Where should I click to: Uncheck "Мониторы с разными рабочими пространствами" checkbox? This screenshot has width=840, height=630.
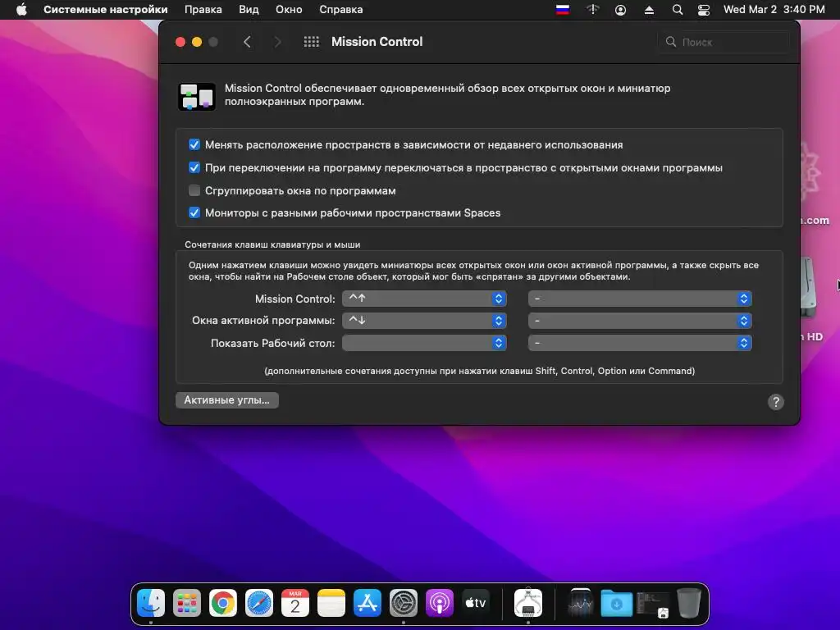(x=194, y=212)
